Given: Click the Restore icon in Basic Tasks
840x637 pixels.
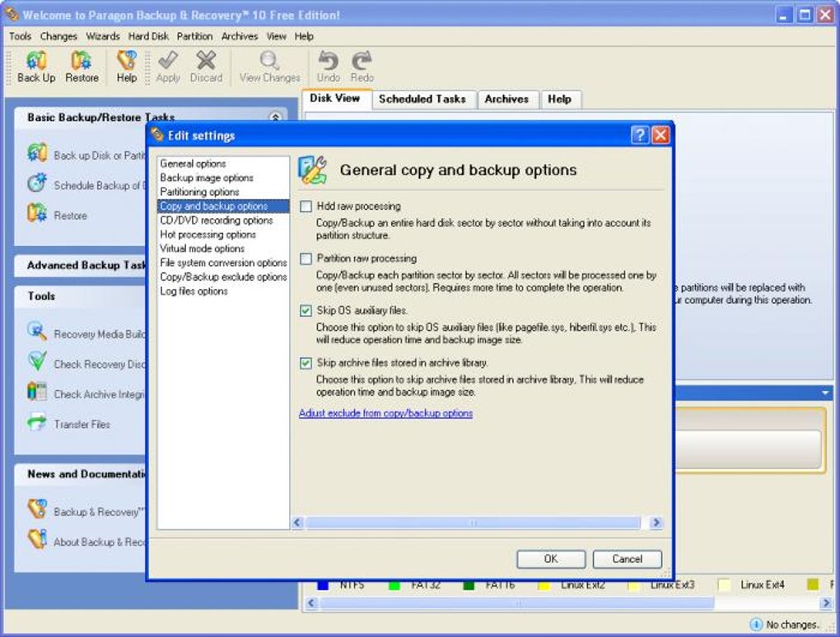Looking at the screenshot, I should (37, 212).
